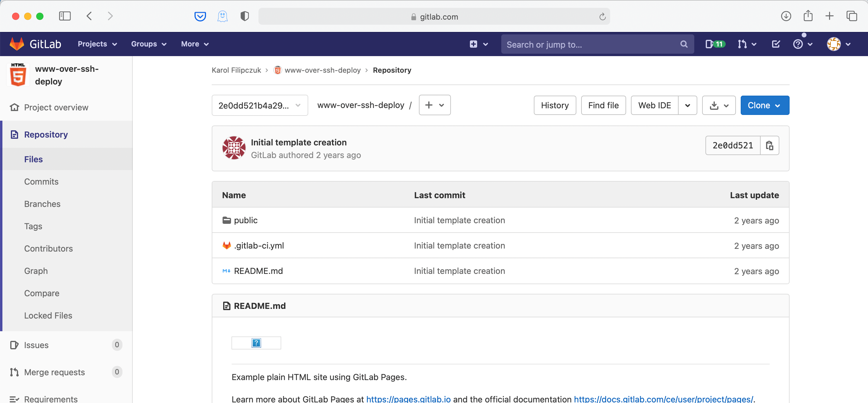Open the public folder
The image size is (868, 403).
pos(245,221)
